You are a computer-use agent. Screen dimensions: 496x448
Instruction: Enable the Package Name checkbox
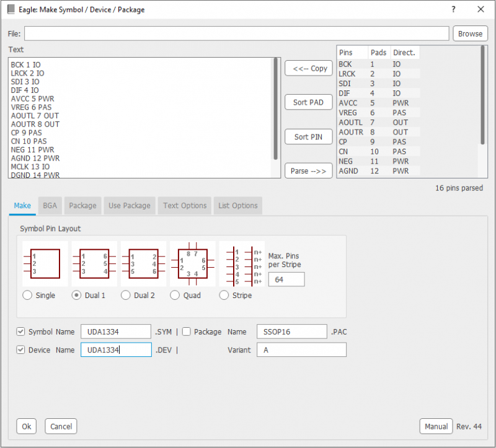[187, 332]
